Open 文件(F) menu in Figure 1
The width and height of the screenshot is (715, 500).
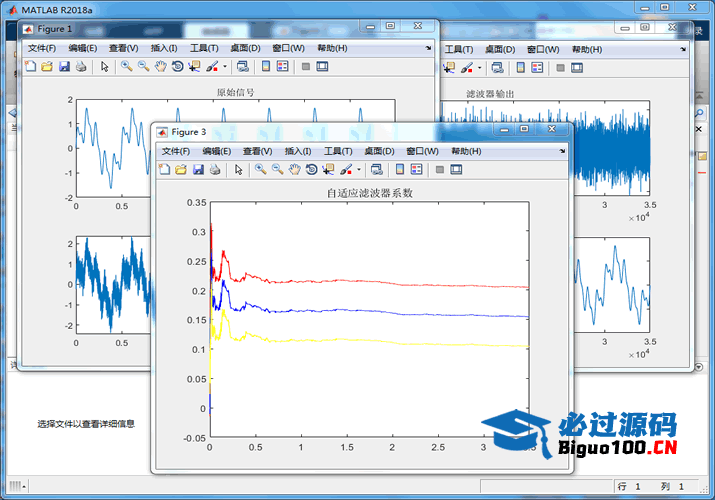click(43, 48)
